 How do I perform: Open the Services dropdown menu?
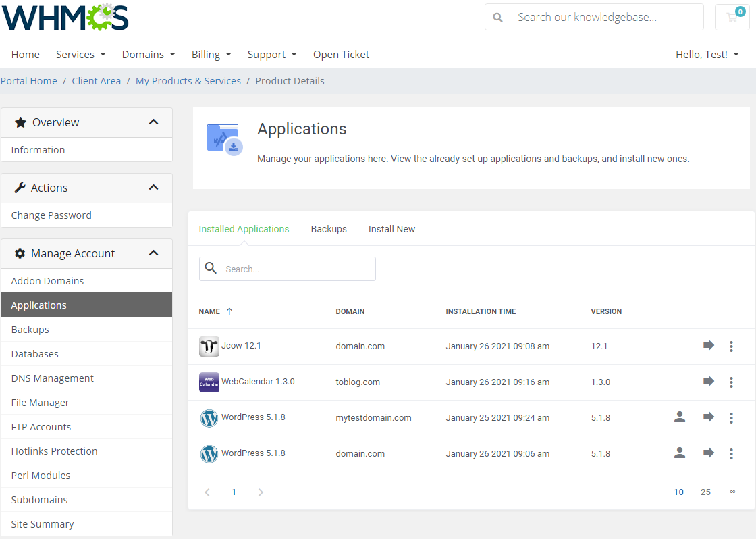(x=80, y=55)
